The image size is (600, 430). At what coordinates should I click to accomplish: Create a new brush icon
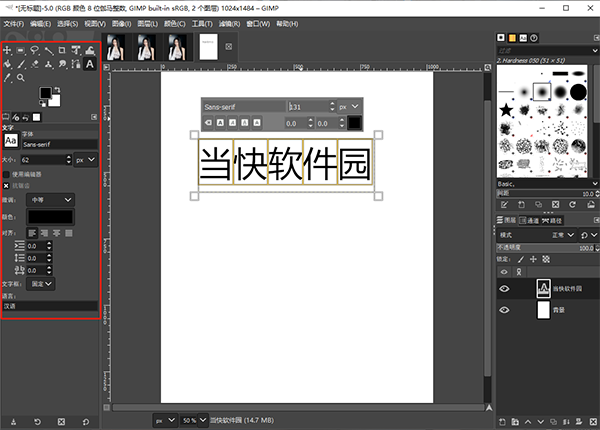(x=521, y=205)
